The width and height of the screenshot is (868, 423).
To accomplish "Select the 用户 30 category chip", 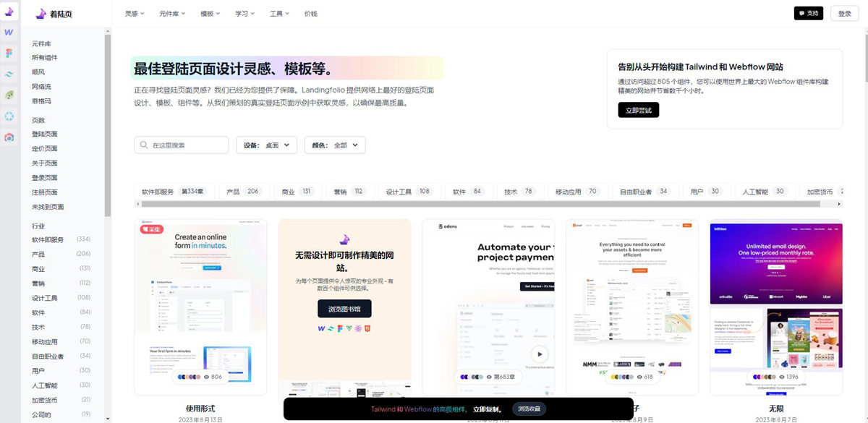I will point(705,192).
